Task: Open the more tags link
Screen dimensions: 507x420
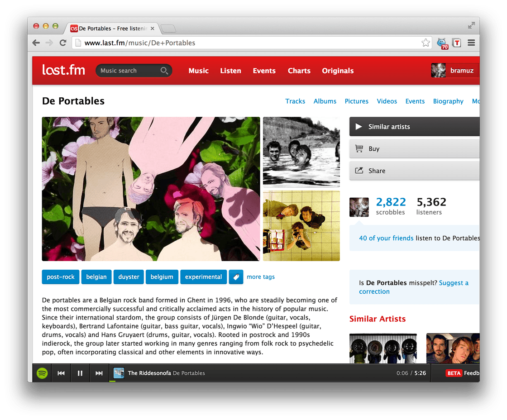Action: [x=261, y=277]
